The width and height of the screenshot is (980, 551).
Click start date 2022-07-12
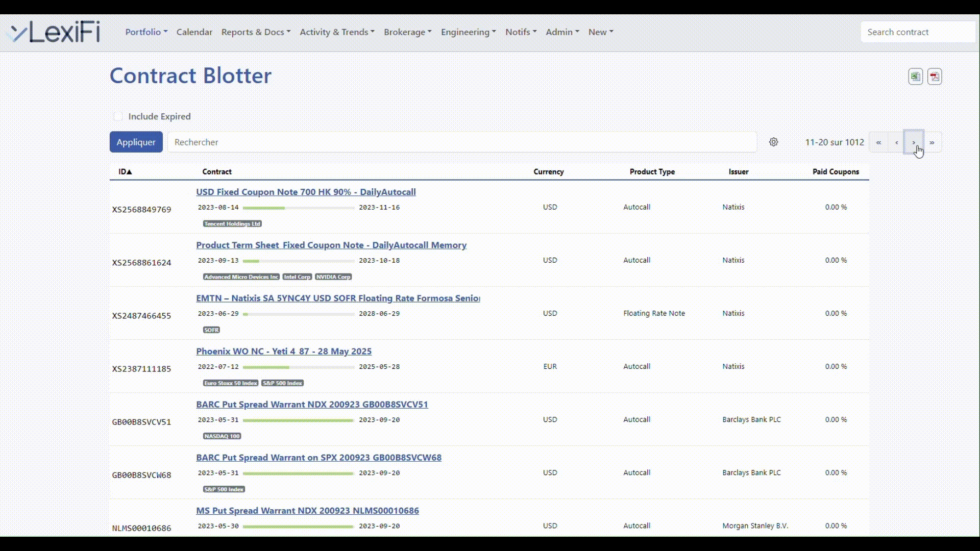(x=218, y=366)
